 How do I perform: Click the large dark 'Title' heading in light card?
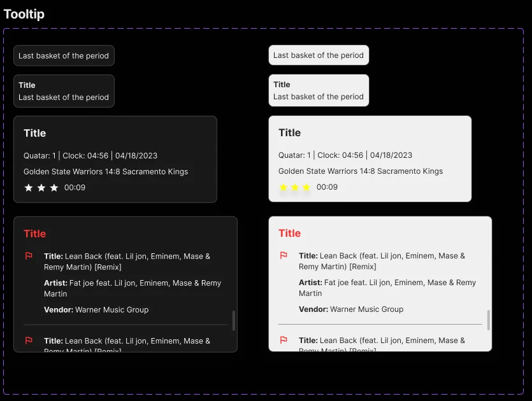289,132
